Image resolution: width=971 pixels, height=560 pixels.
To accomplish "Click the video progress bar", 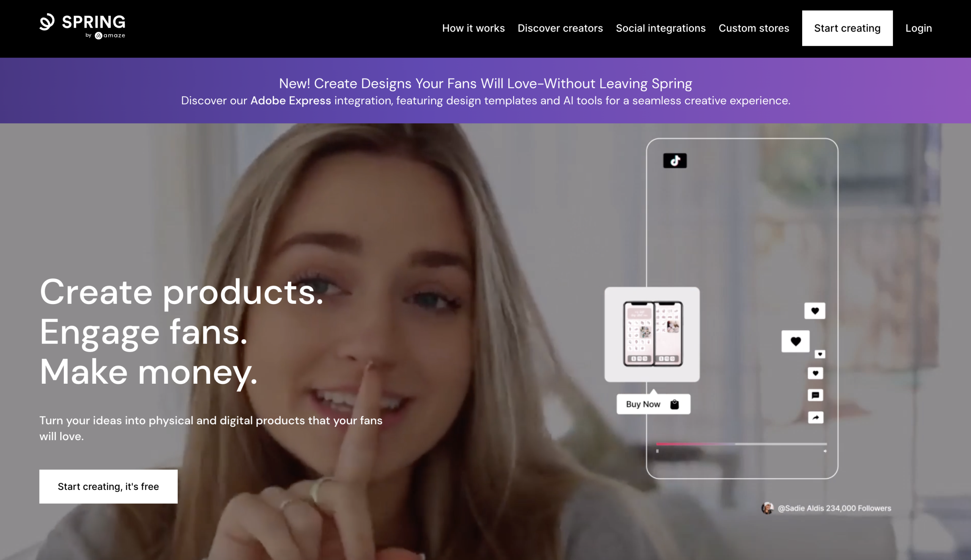I will (741, 444).
